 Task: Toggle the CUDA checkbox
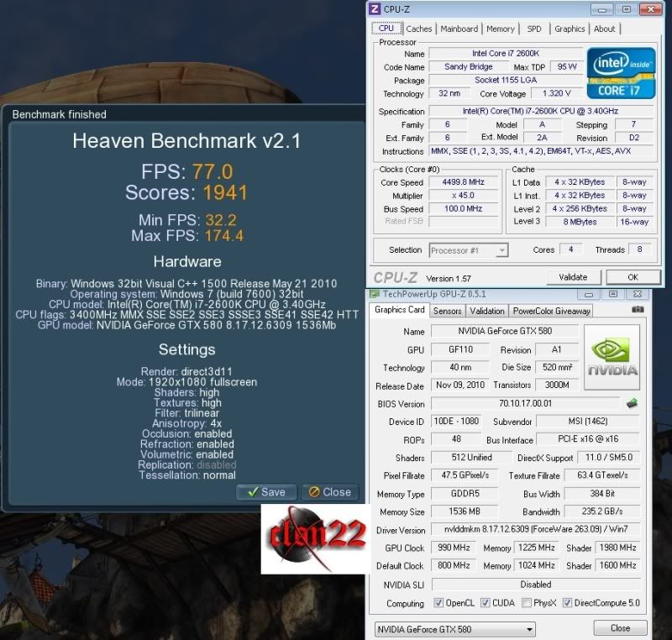[486, 603]
